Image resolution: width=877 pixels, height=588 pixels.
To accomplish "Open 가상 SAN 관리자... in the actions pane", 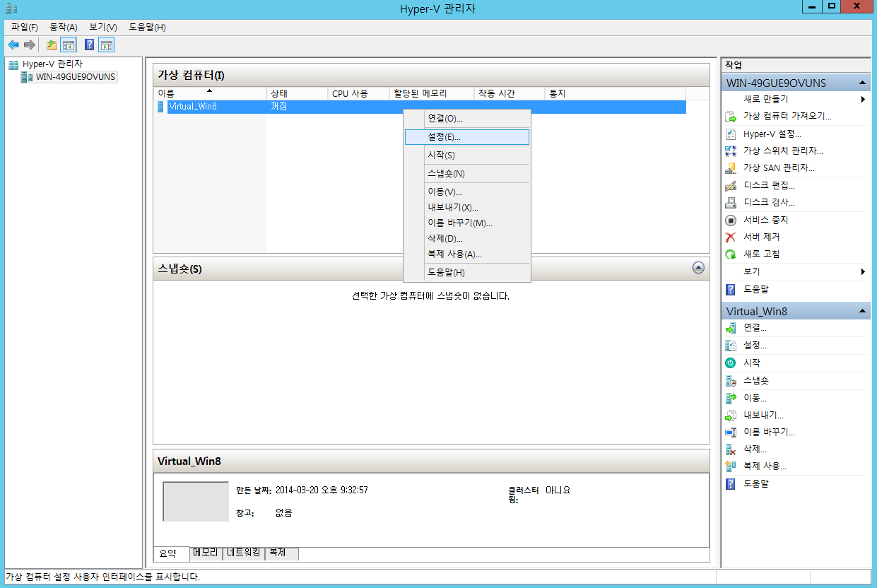I will (796, 168).
